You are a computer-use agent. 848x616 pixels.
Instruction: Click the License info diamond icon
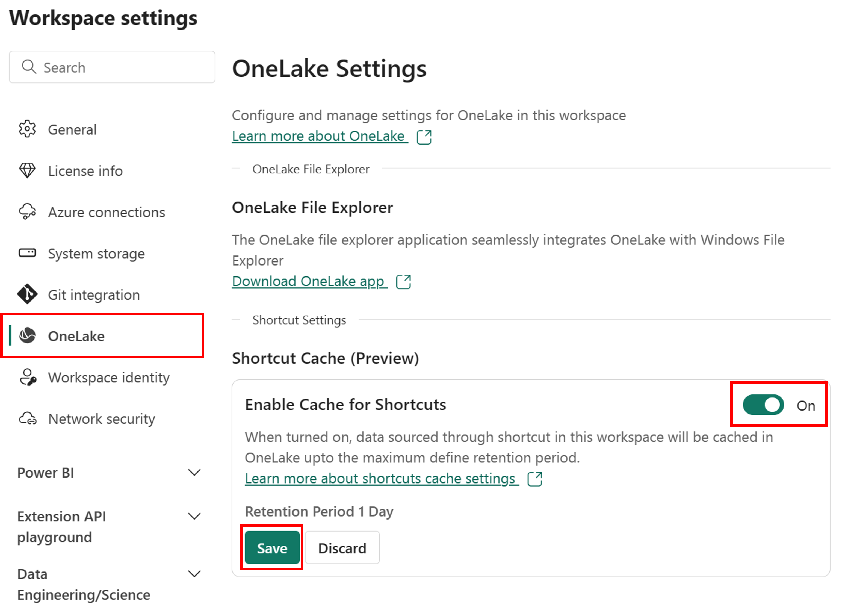pos(27,170)
